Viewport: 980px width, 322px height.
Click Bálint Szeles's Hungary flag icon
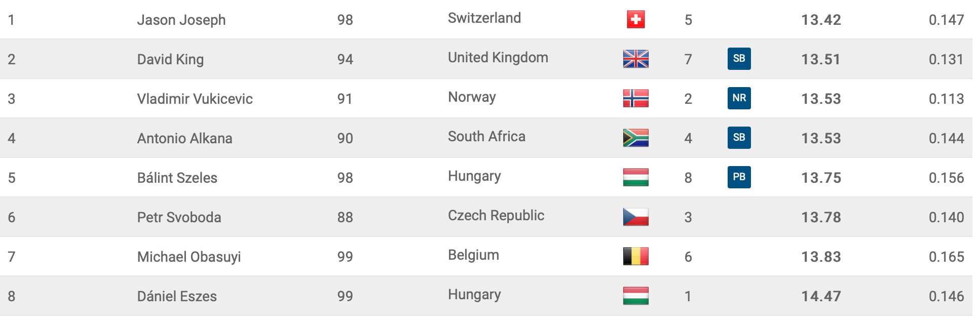point(635,178)
